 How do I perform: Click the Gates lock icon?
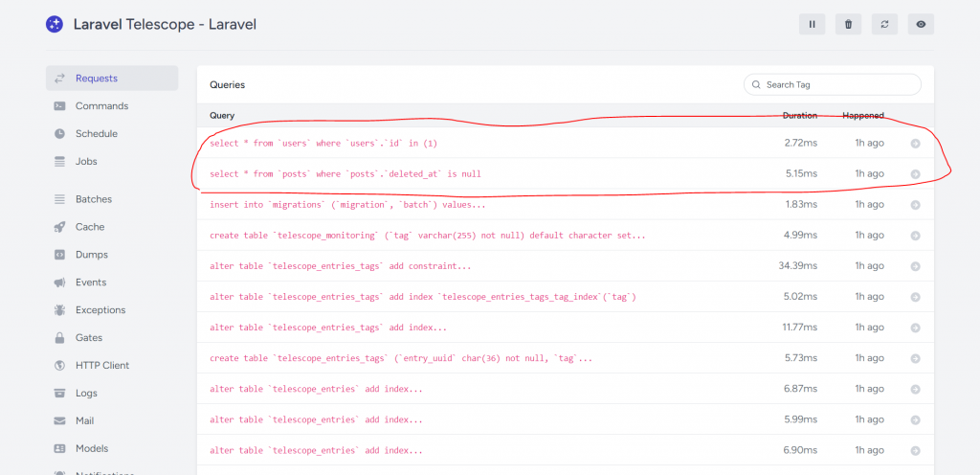click(60, 337)
